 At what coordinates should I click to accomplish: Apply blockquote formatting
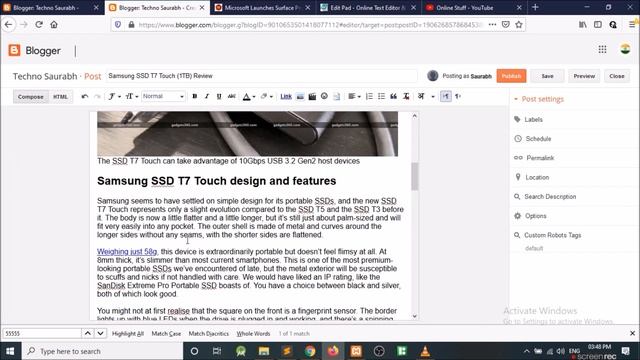[x=393, y=97]
